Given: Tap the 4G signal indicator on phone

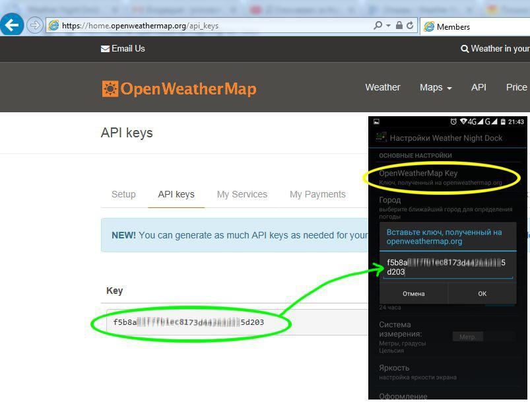Looking at the screenshot, I should coord(475,122).
